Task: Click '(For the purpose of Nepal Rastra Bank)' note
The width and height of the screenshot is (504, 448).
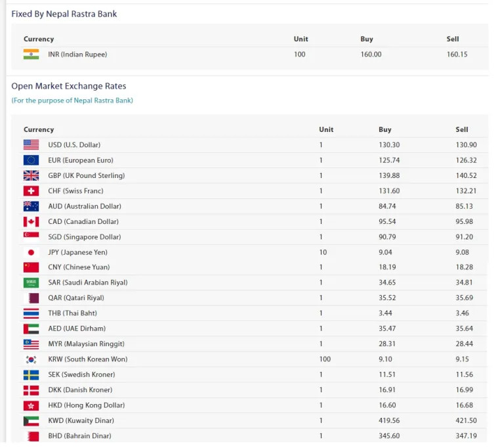Action: pyautogui.click(x=72, y=101)
